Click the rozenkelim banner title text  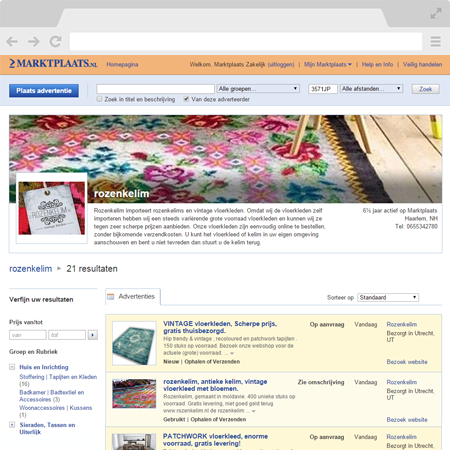121,194
